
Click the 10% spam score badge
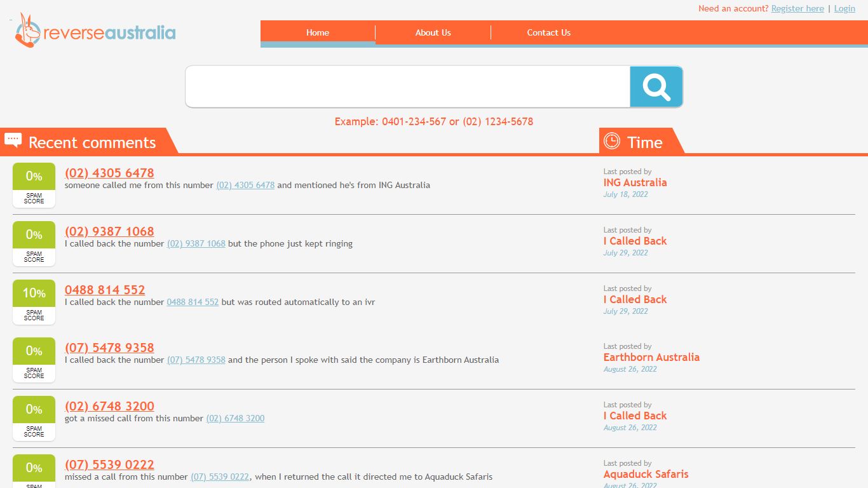pos(34,302)
